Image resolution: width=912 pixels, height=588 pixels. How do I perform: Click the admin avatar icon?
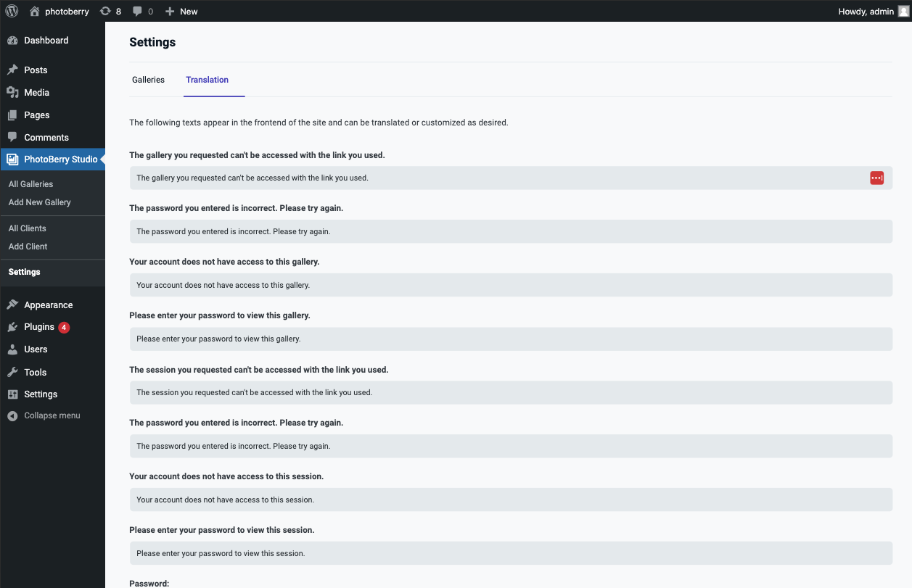point(903,11)
